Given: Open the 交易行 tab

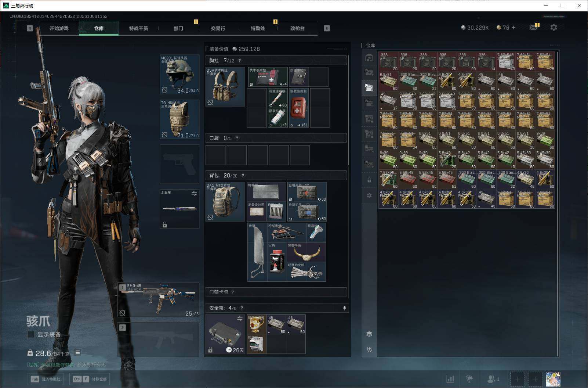Looking at the screenshot, I should [x=218, y=28].
